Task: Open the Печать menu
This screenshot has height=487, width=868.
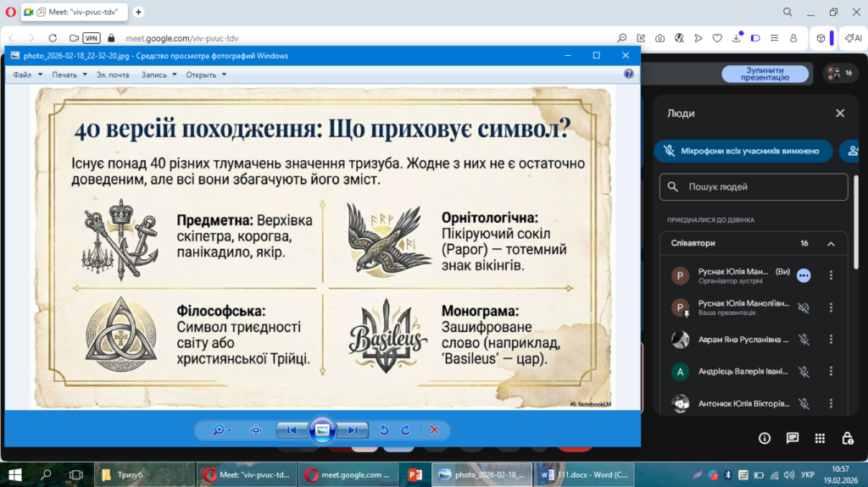Action: (67, 75)
